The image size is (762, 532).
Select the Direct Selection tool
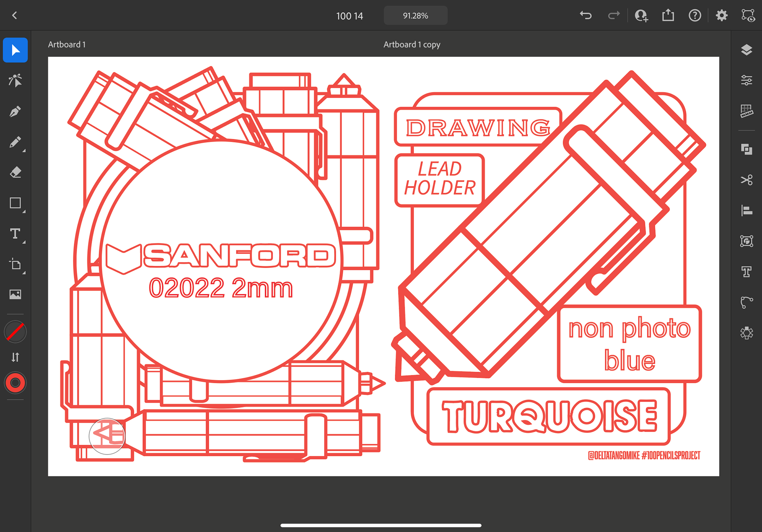[15, 81]
